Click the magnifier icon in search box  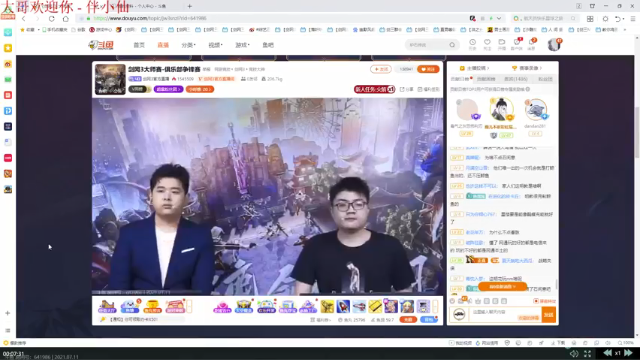pos(452,45)
